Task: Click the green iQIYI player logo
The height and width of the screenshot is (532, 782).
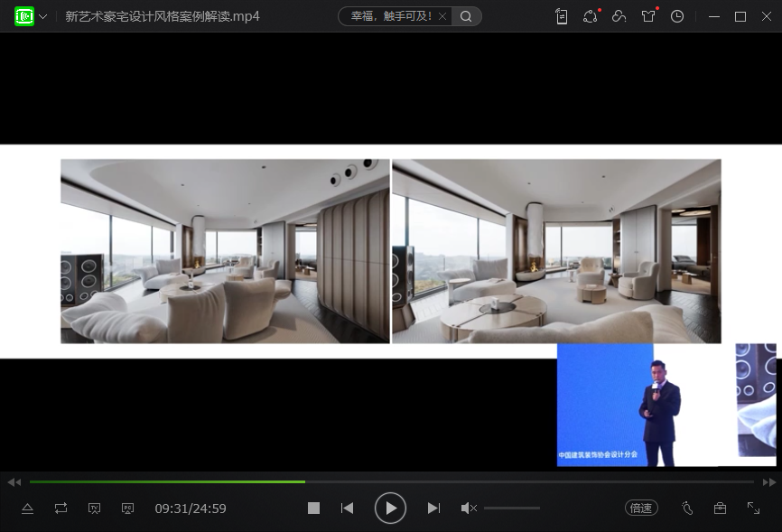Action: pos(24,16)
